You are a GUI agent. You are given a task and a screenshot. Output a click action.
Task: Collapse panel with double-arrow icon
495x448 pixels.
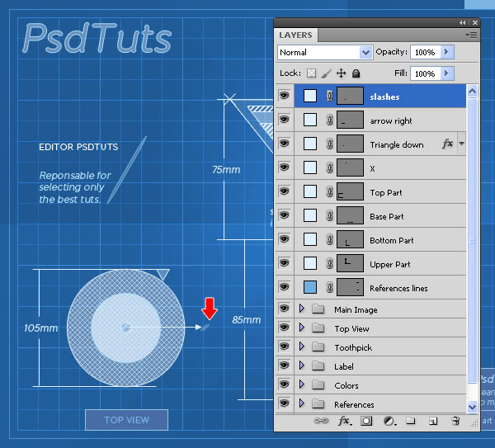click(x=463, y=23)
